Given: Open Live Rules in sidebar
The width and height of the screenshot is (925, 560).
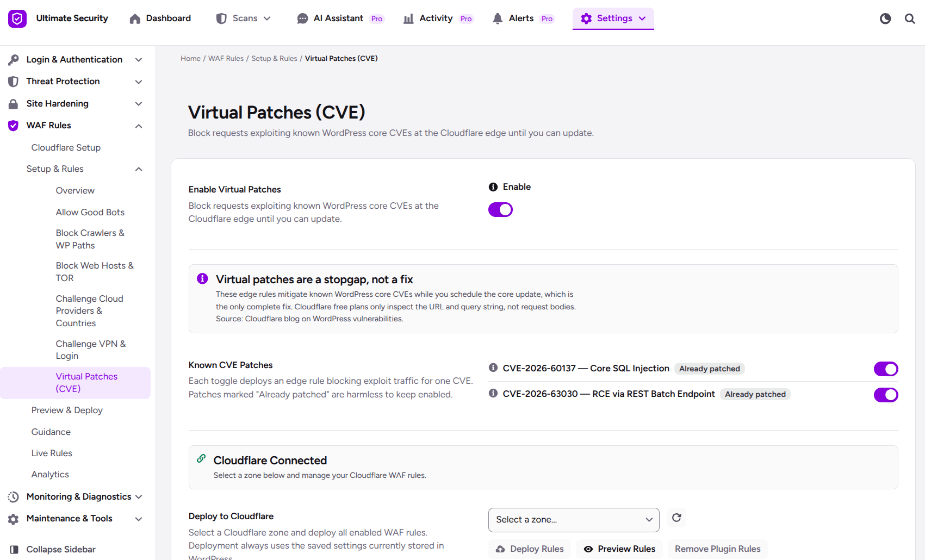Looking at the screenshot, I should pos(52,453).
